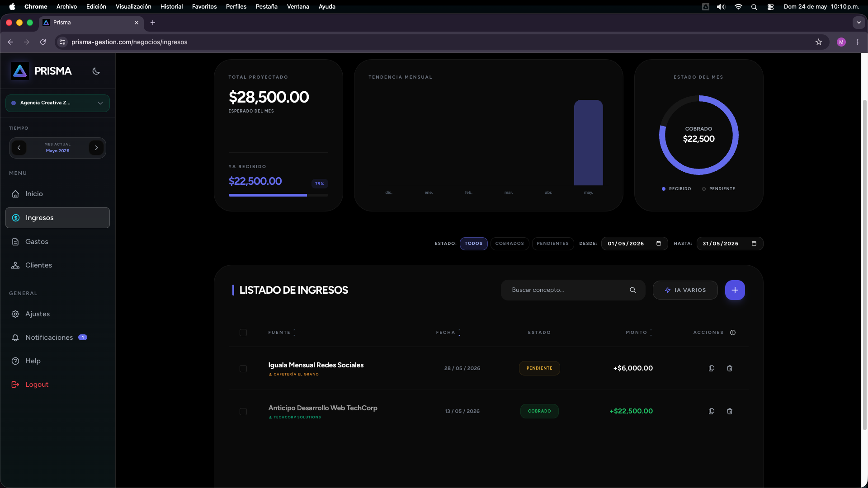The height and width of the screenshot is (488, 868).
Task: Click the trash icon for Iguala Mensual row
Action: (x=730, y=368)
